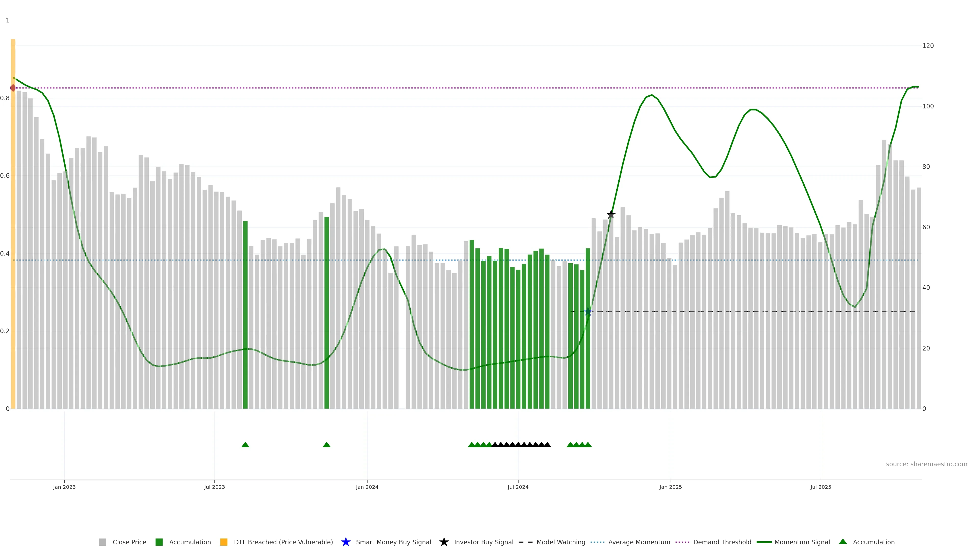Toggle Average Momentum legend entry
Viewport: 980px width, 551px height.
[x=639, y=542]
